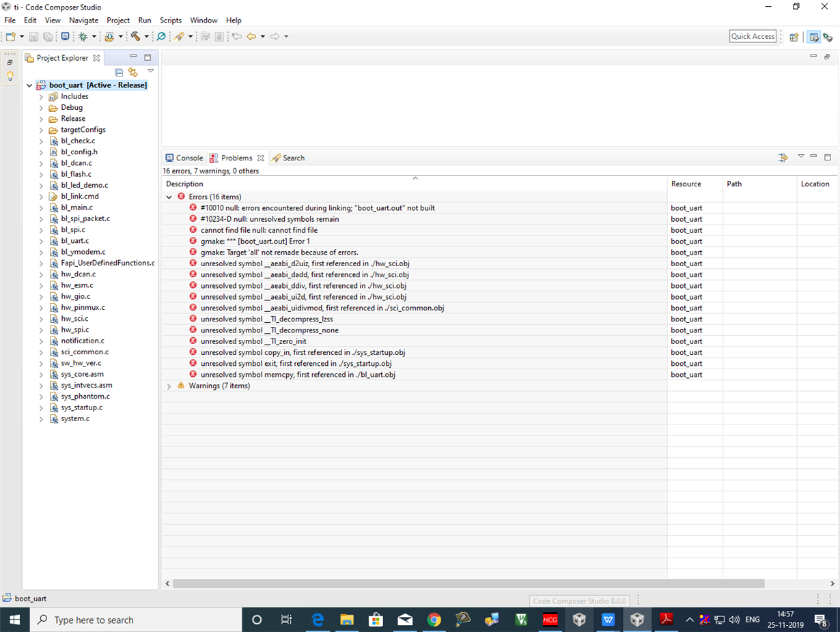
Task: Open the Run menu
Action: (145, 20)
